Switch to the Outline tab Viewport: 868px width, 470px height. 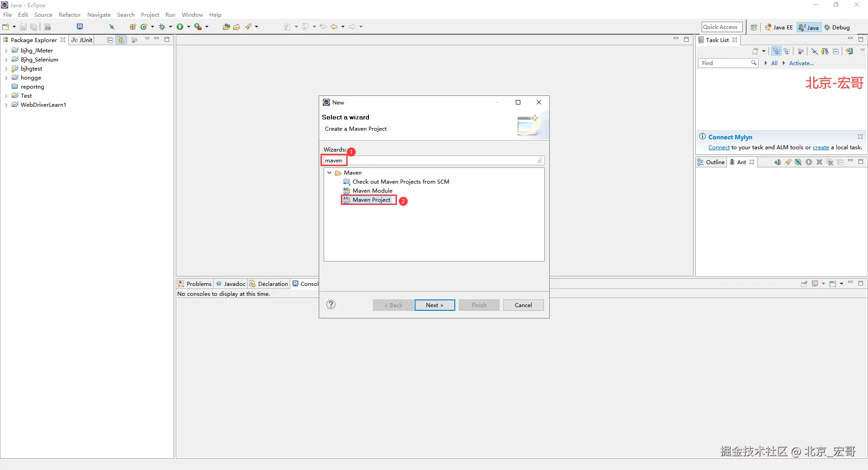[x=712, y=162]
